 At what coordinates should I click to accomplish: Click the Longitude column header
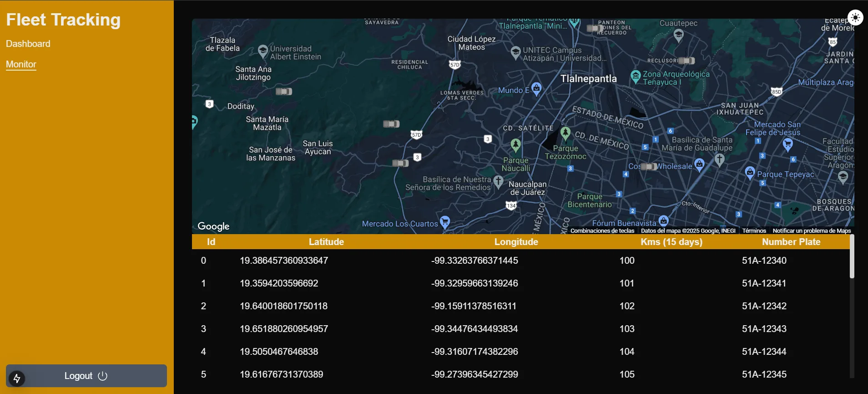click(x=516, y=242)
